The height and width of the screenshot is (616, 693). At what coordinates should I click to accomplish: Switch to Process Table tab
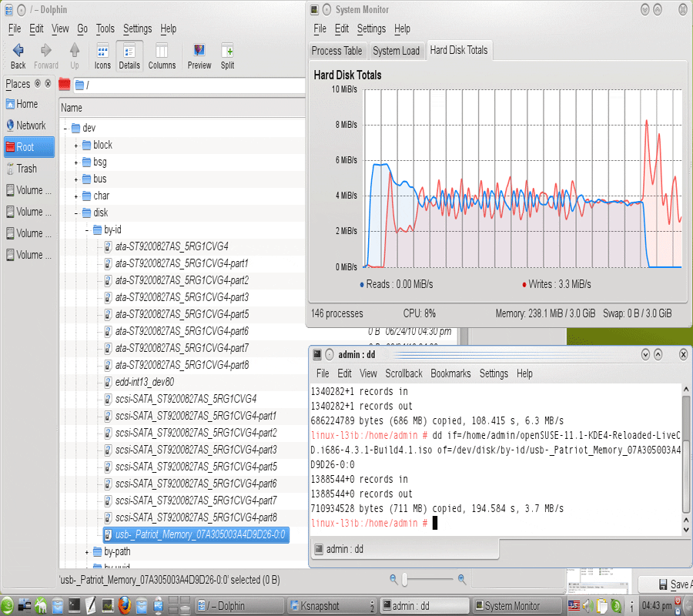click(336, 51)
